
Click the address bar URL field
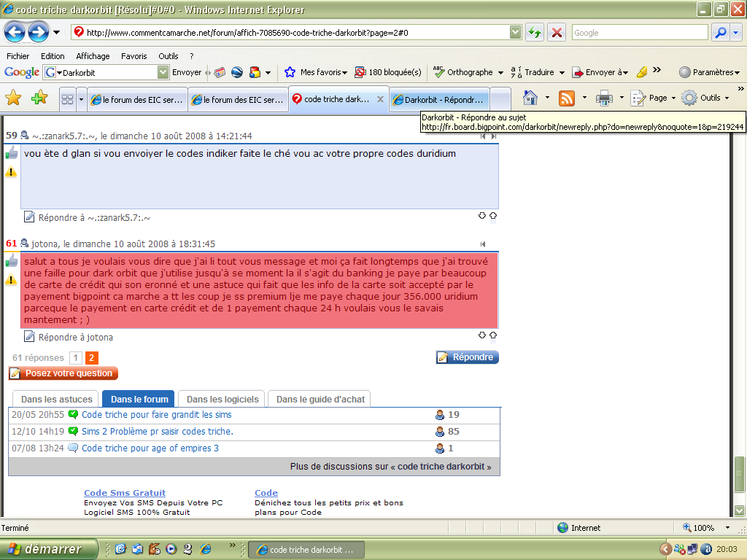(x=296, y=32)
